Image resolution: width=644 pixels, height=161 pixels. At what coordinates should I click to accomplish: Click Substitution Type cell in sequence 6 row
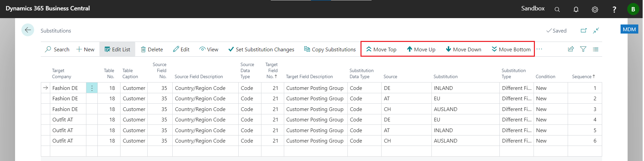[x=516, y=141]
